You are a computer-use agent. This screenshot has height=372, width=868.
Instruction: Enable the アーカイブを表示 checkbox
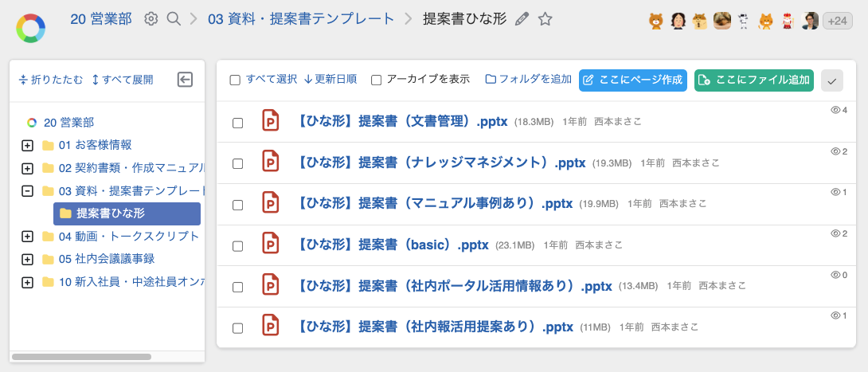click(x=377, y=80)
